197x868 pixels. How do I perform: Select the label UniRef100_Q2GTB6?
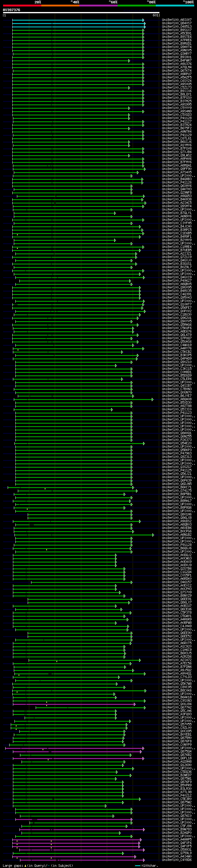[x=177, y=568]
